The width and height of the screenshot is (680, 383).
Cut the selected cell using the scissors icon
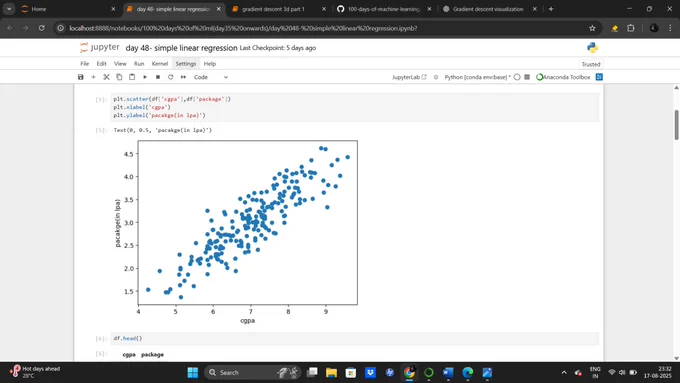click(106, 77)
